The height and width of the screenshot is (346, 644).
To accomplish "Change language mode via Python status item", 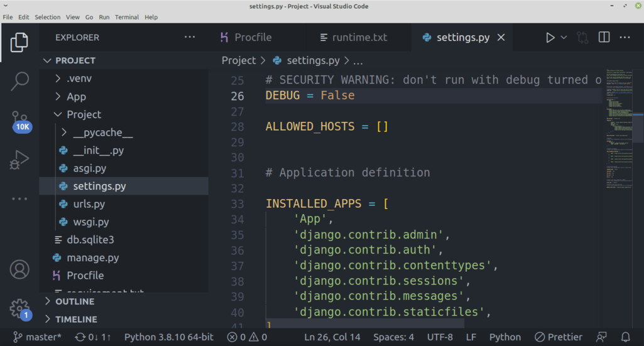I will tap(505, 337).
